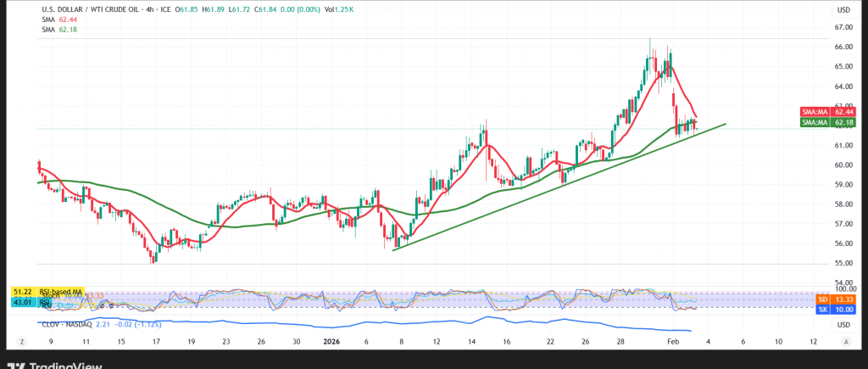Open the USD currency selector on price axis
This screenshot has height=369, width=868.
point(843,9)
